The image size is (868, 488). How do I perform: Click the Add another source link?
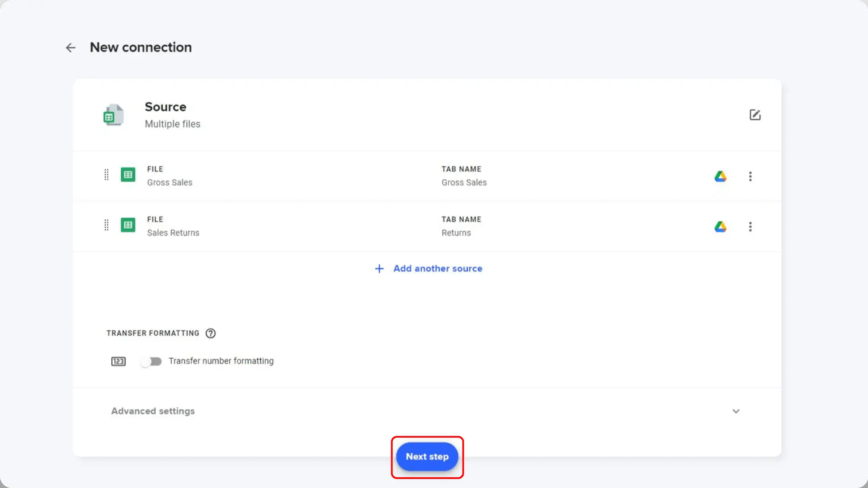[x=438, y=268]
